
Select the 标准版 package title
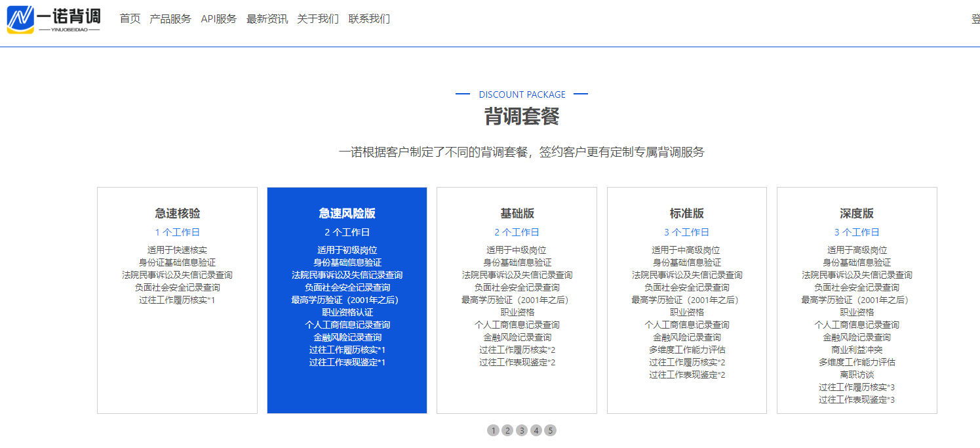click(x=687, y=213)
